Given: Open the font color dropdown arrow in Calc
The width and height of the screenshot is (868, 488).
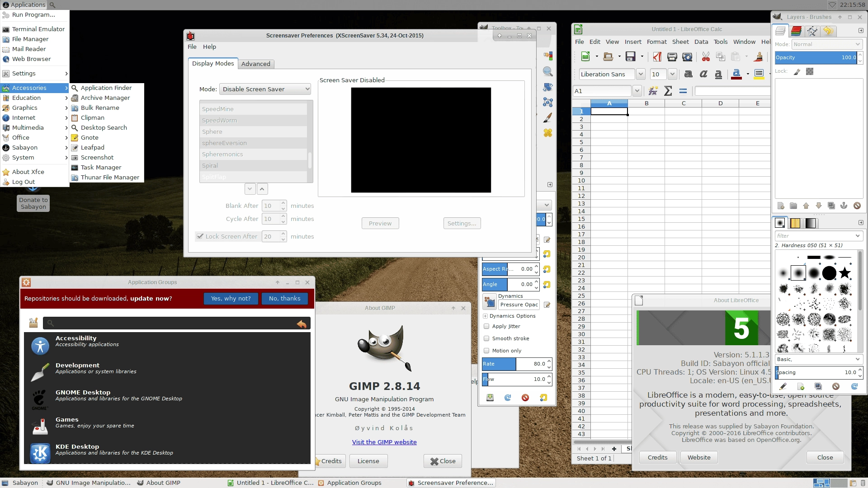Looking at the screenshot, I should pyautogui.click(x=748, y=74).
